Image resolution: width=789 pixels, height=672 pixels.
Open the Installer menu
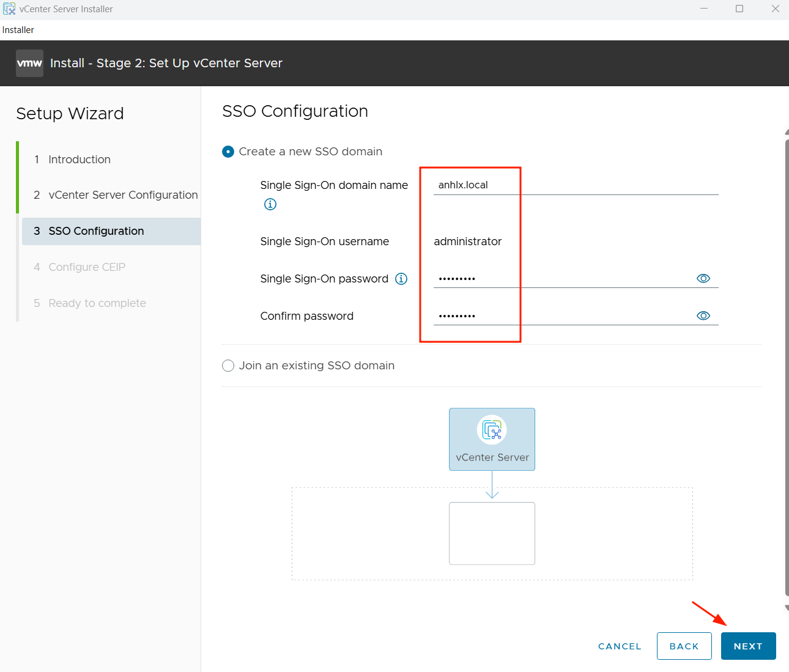coord(18,30)
